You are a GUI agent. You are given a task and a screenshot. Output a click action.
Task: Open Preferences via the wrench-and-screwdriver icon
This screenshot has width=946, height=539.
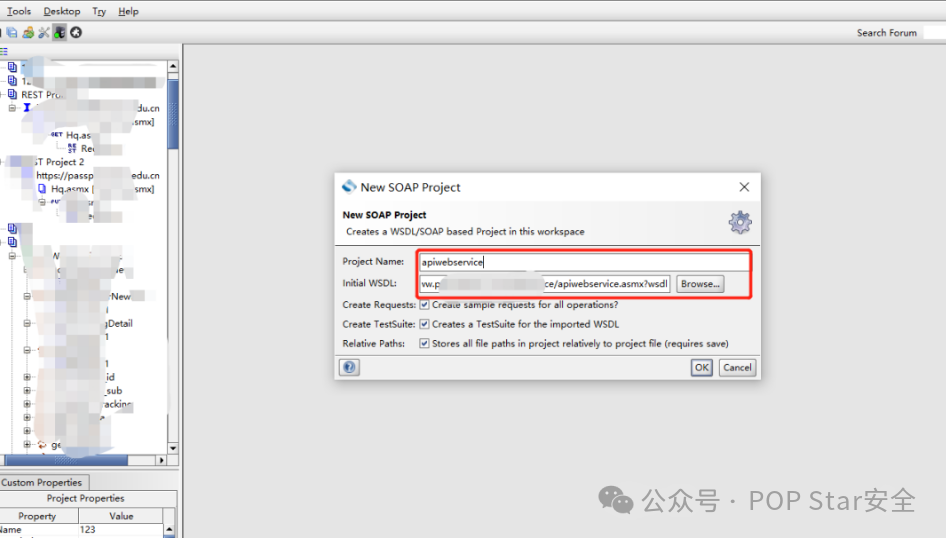point(43,33)
